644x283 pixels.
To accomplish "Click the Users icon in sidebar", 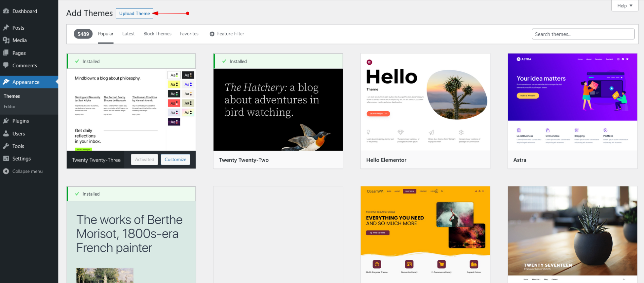I will coord(6,134).
